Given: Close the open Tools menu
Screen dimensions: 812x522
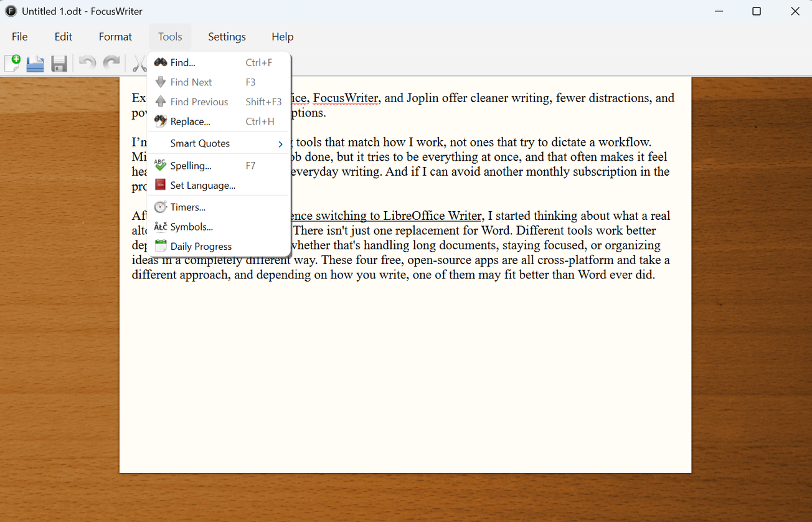Looking at the screenshot, I should coord(170,37).
